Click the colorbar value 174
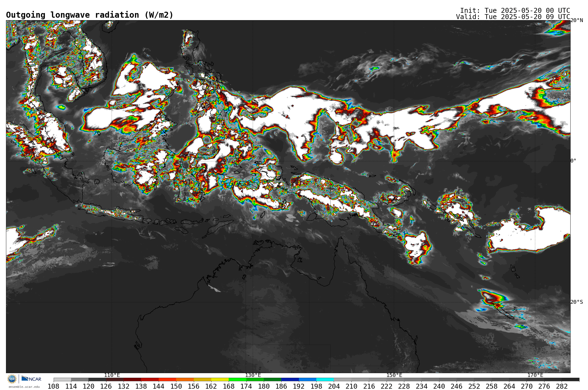 point(246,386)
